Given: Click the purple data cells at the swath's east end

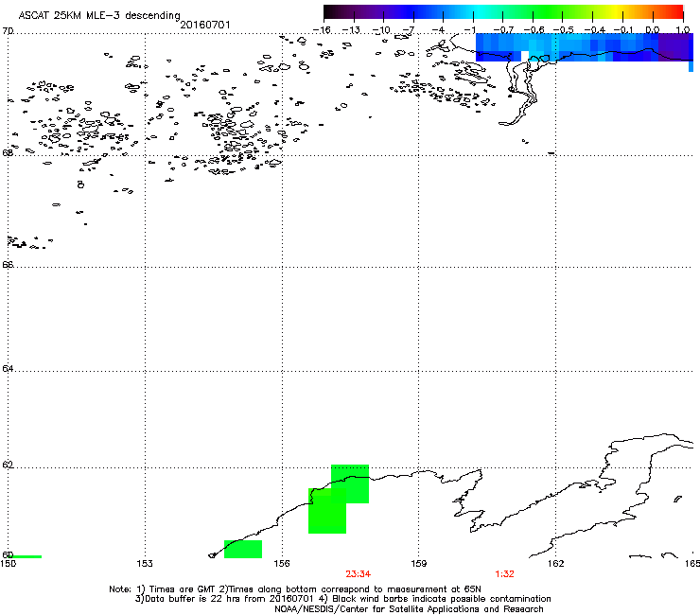Looking at the screenshot, I should click(x=675, y=47).
